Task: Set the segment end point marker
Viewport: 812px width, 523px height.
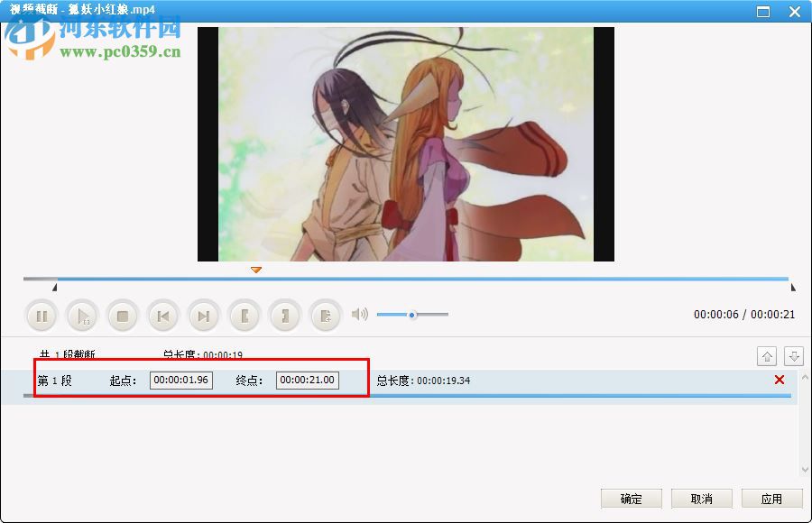Action: [284, 316]
